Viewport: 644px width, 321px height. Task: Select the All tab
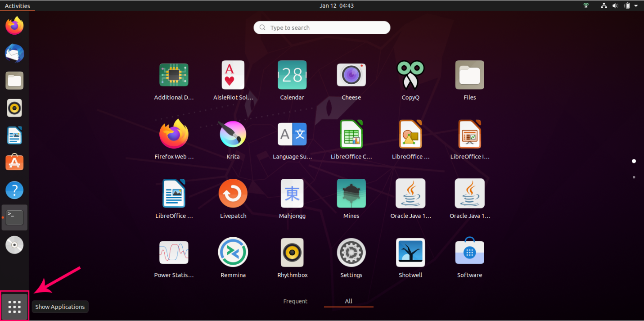tap(349, 301)
